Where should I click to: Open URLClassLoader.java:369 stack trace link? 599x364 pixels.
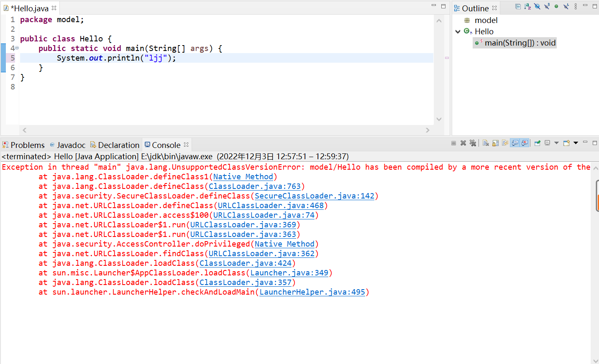click(x=243, y=225)
